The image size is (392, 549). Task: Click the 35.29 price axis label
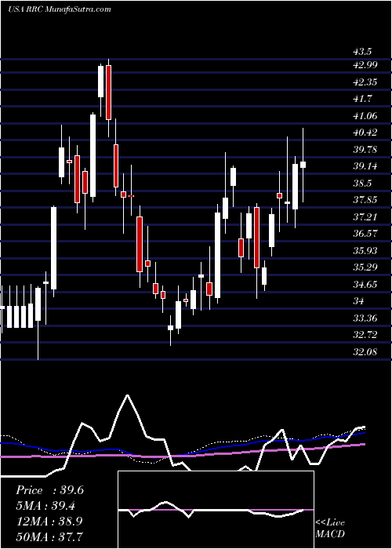pos(365,267)
